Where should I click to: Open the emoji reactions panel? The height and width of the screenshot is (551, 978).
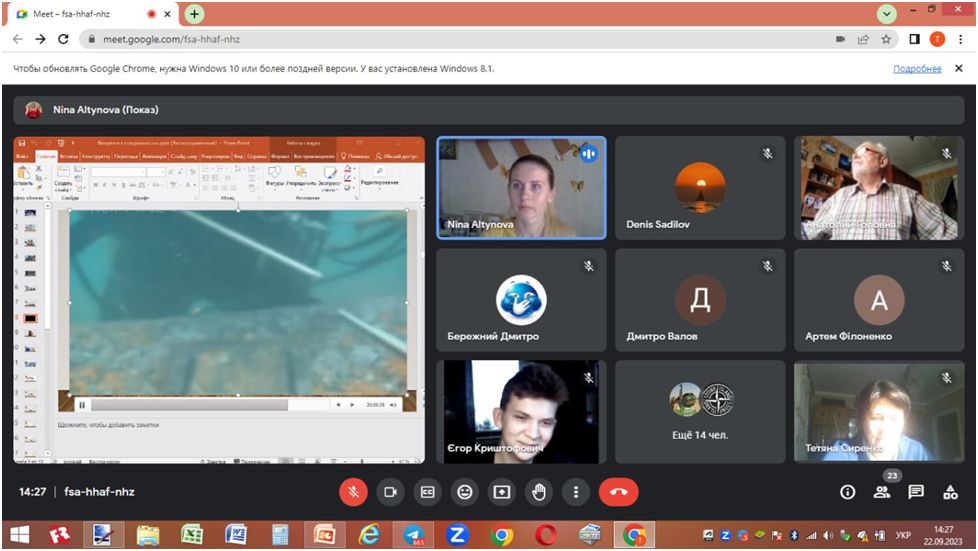pos(465,492)
